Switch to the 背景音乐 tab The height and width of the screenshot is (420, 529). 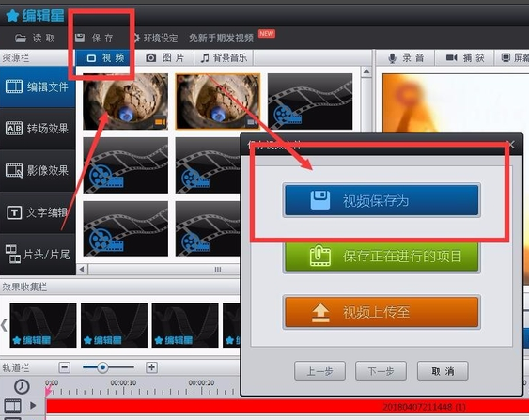[x=224, y=58]
